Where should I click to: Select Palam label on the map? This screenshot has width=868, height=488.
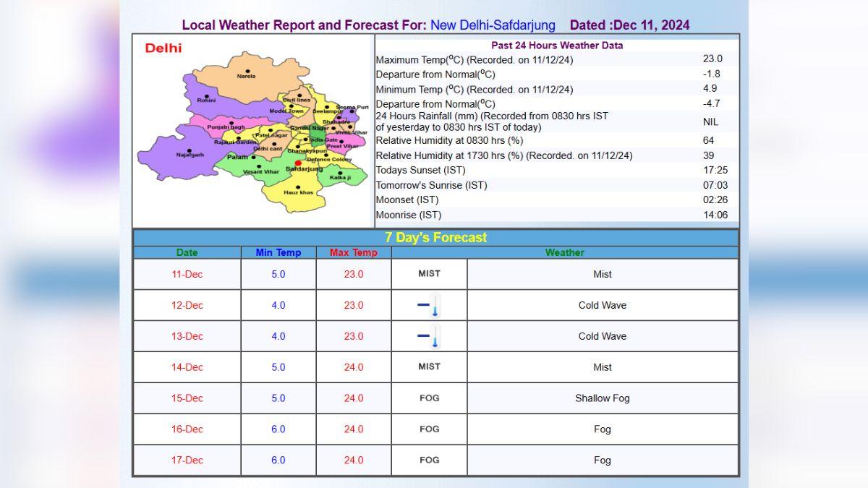point(237,157)
